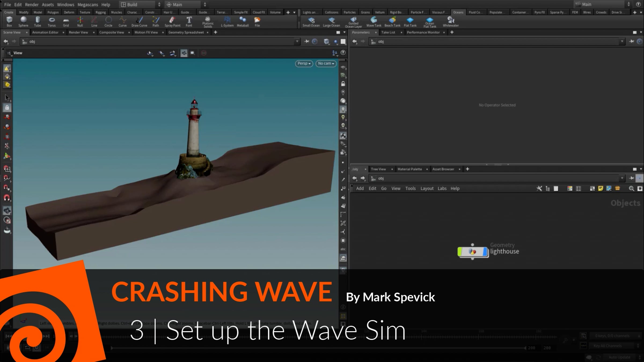The width and height of the screenshot is (644, 362).
Task: Toggle pin on scene view path bar
Action: click(307, 41)
